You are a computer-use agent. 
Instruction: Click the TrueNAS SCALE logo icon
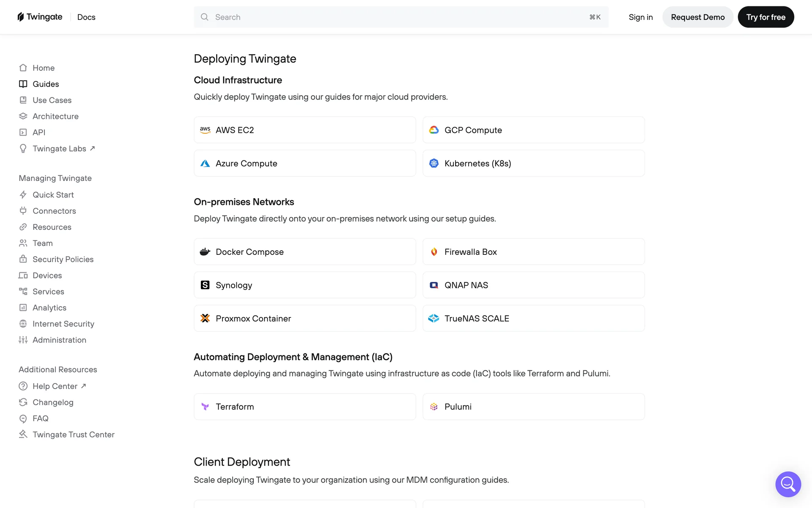pyautogui.click(x=434, y=318)
